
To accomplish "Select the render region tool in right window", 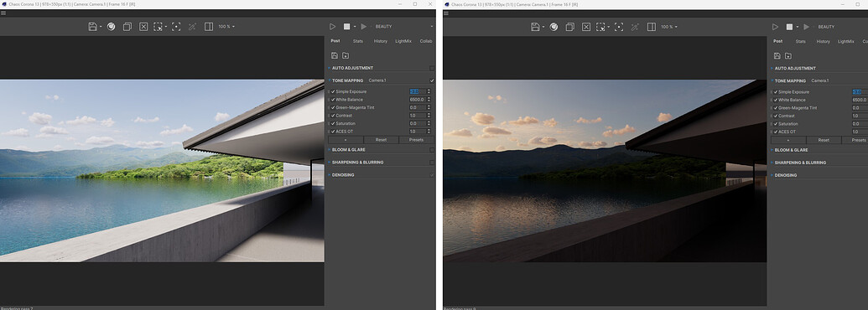I will [x=600, y=27].
